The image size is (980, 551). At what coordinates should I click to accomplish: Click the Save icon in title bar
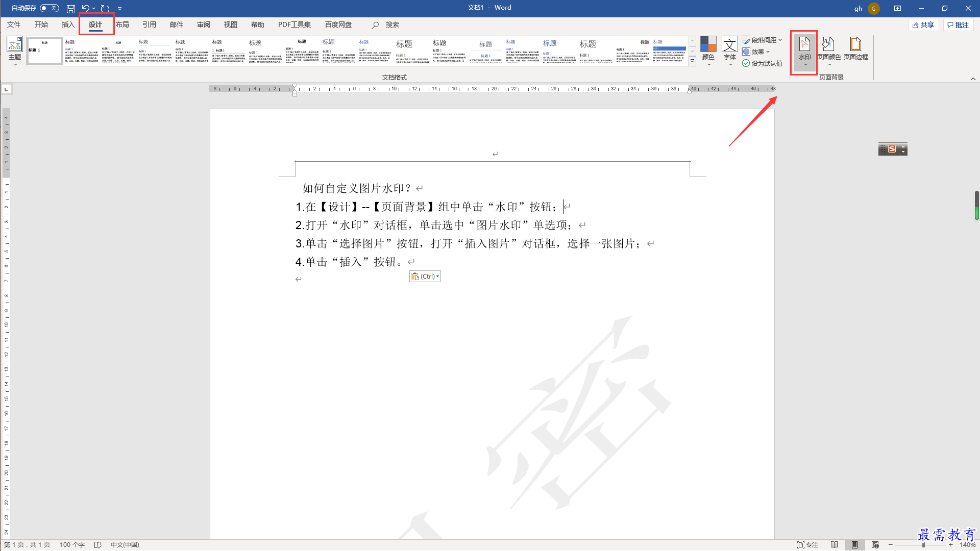tap(71, 8)
